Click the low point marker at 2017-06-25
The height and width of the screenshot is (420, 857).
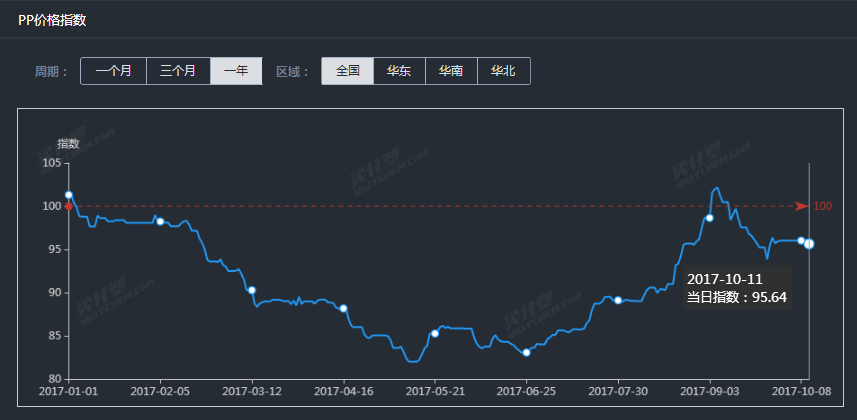pyautogui.click(x=526, y=353)
